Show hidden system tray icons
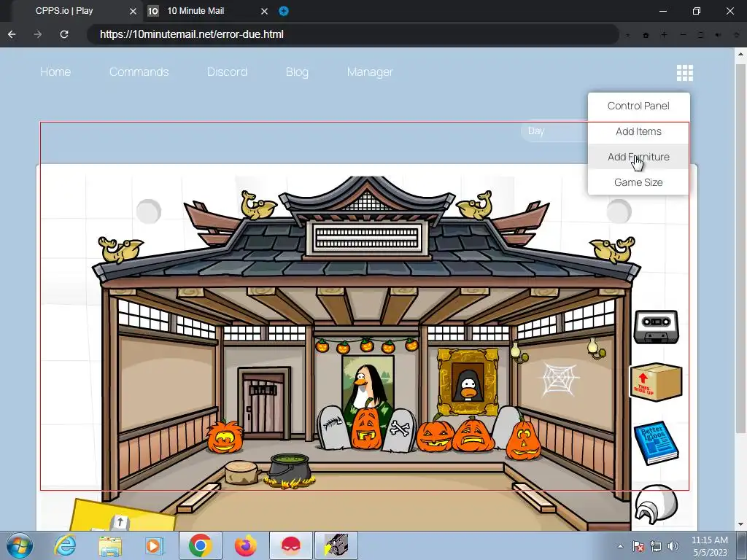 click(x=620, y=546)
